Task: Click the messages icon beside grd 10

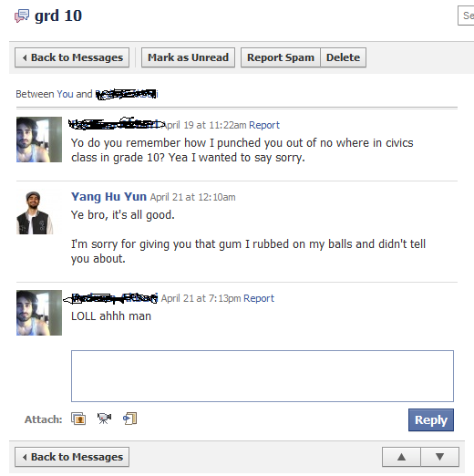Action: click(x=22, y=16)
